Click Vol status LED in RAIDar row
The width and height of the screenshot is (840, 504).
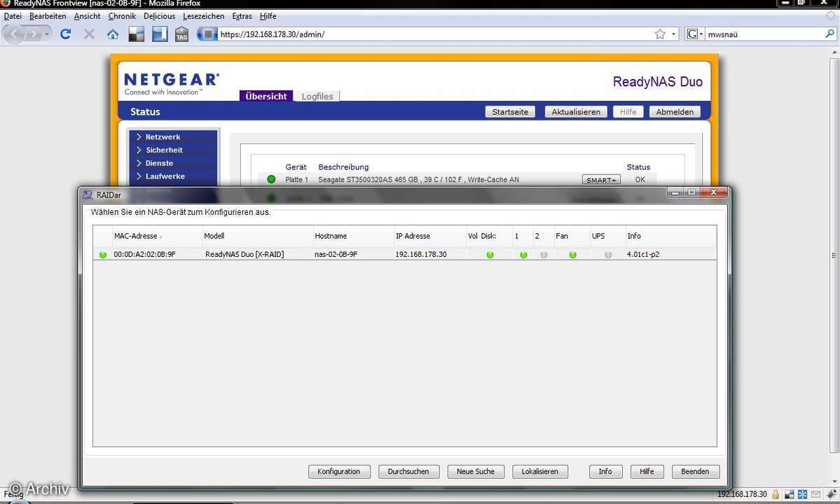490,255
